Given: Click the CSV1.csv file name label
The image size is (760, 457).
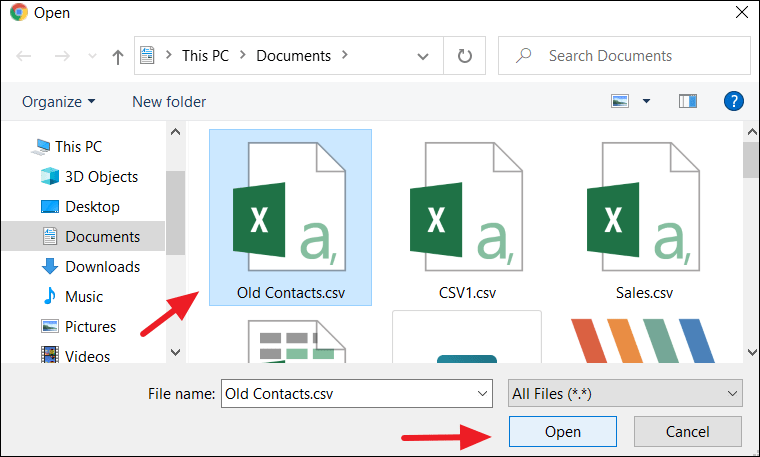Looking at the screenshot, I should (467, 293).
